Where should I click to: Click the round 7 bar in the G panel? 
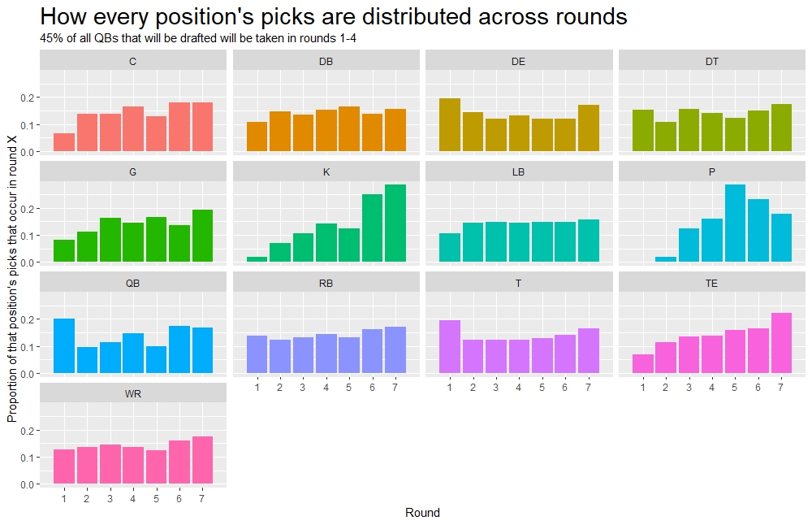tap(202, 236)
